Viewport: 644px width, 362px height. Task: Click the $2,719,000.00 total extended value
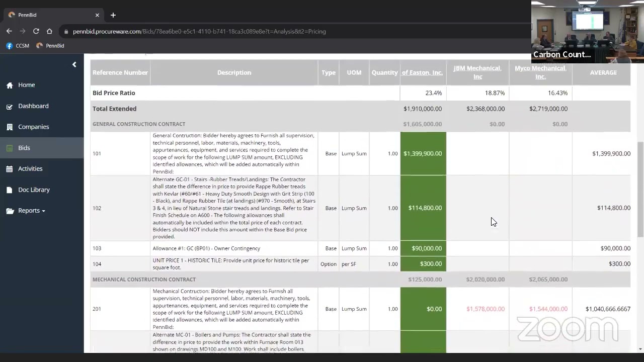[x=548, y=109]
